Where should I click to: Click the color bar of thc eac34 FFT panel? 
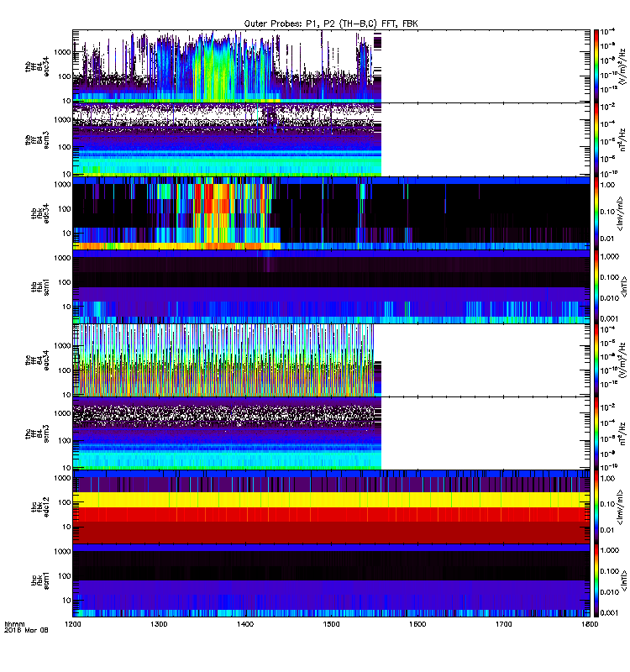click(x=596, y=360)
